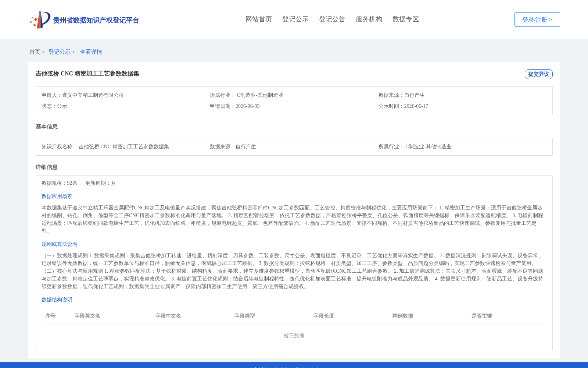Click 查看详情 breadcrumb
This screenshot has height=368, width=588.
[91, 52]
